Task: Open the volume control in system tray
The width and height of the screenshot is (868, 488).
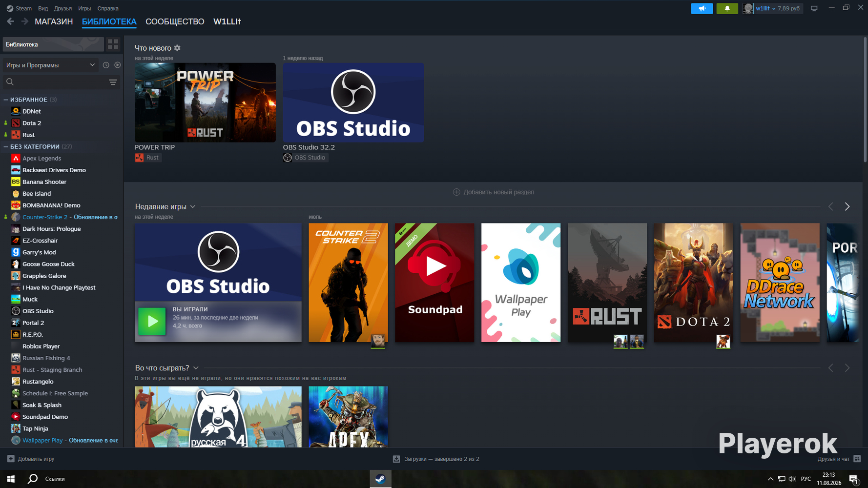Action: pos(792,479)
